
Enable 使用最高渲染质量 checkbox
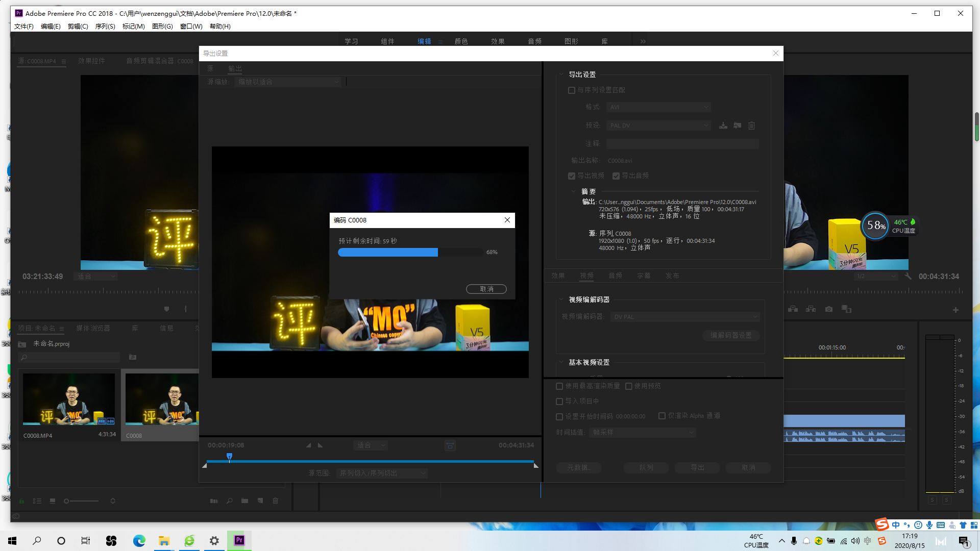[x=559, y=386]
